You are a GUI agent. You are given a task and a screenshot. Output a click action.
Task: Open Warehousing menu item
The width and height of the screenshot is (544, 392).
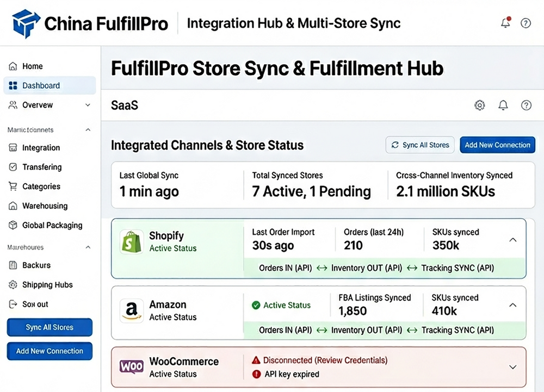point(50,206)
